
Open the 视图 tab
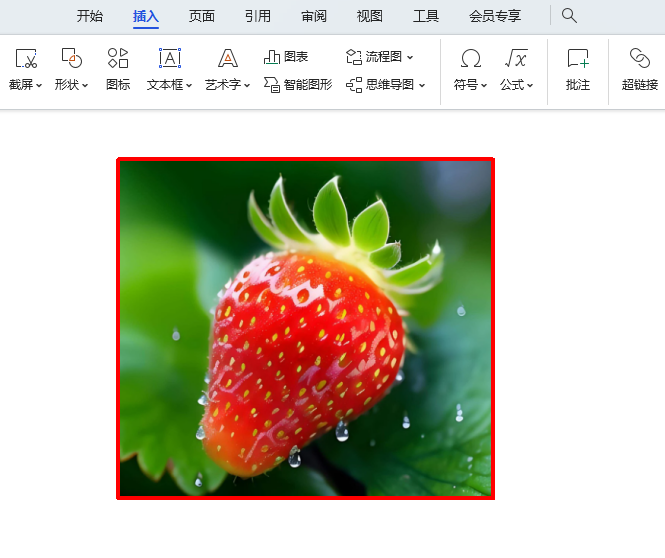click(369, 16)
